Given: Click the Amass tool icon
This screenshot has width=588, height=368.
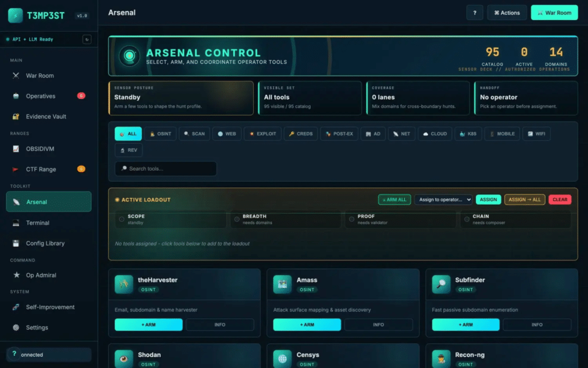Looking at the screenshot, I should [x=283, y=284].
